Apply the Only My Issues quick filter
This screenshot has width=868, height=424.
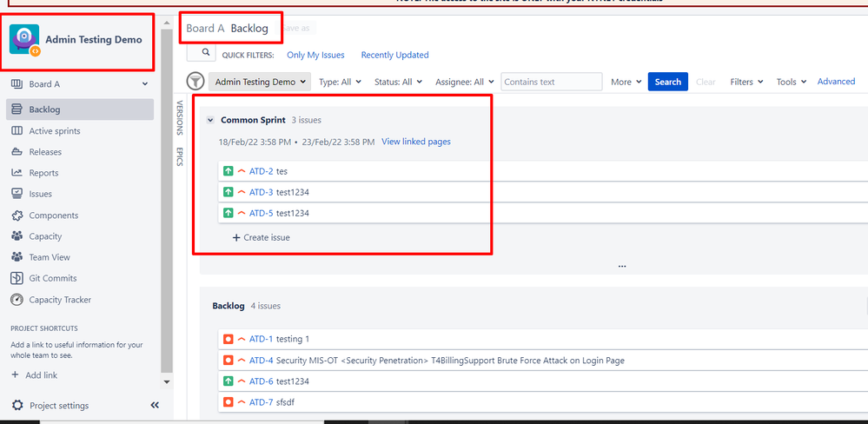[315, 55]
